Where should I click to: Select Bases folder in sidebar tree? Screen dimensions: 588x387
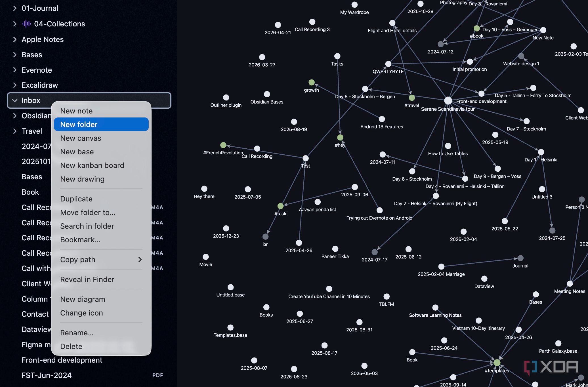32,55
